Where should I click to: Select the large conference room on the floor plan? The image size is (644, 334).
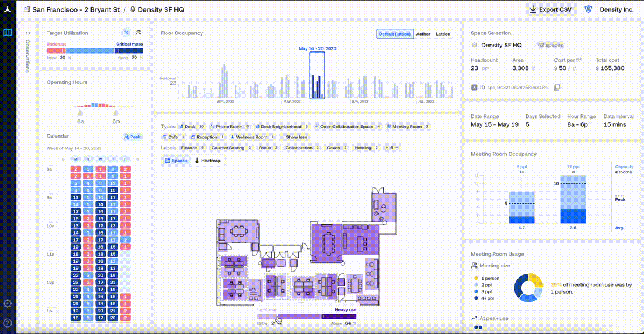327,243
